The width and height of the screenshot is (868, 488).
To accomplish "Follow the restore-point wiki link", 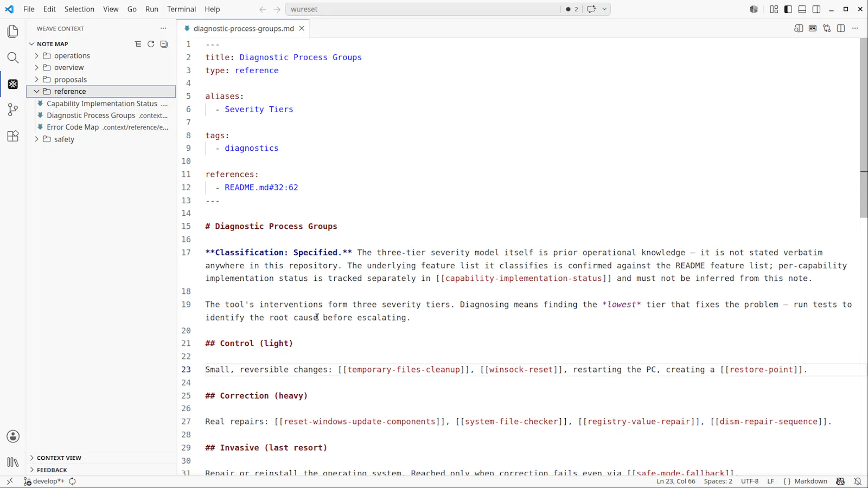I will (762, 369).
